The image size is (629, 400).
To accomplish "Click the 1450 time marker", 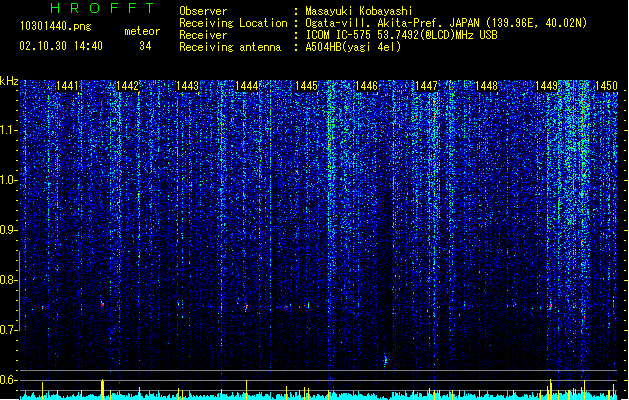I will pos(607,86).
